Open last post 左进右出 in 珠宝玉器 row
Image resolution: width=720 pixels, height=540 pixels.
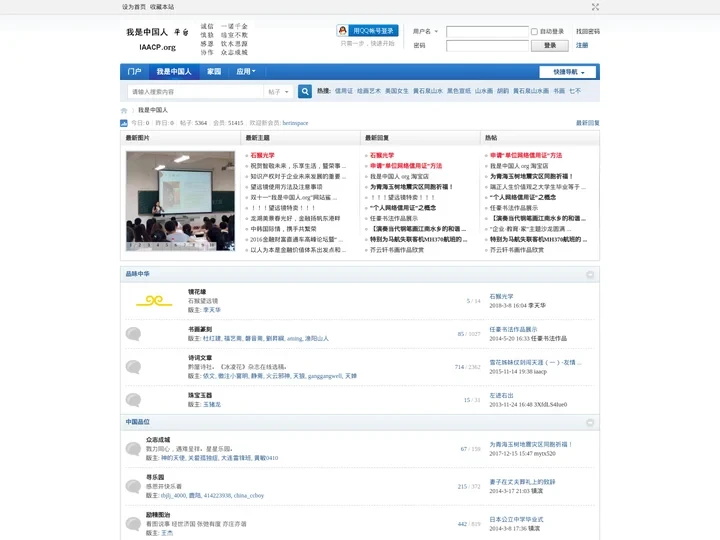[501, 395]
